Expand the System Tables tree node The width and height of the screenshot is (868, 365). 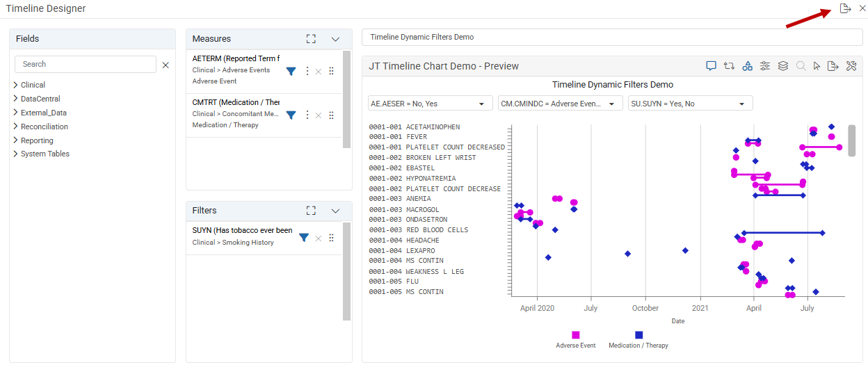pos(16,154)
